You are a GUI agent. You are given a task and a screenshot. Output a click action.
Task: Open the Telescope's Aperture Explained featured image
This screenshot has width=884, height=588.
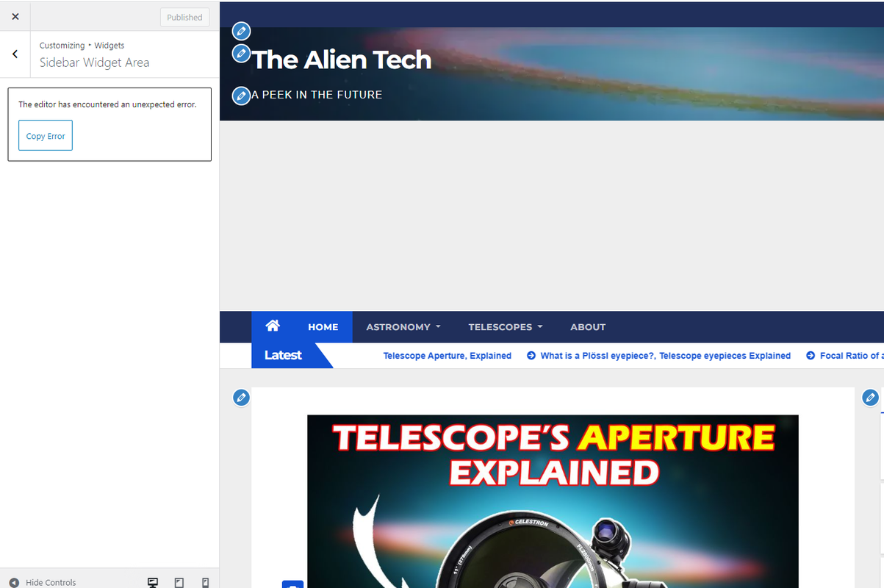553,501
